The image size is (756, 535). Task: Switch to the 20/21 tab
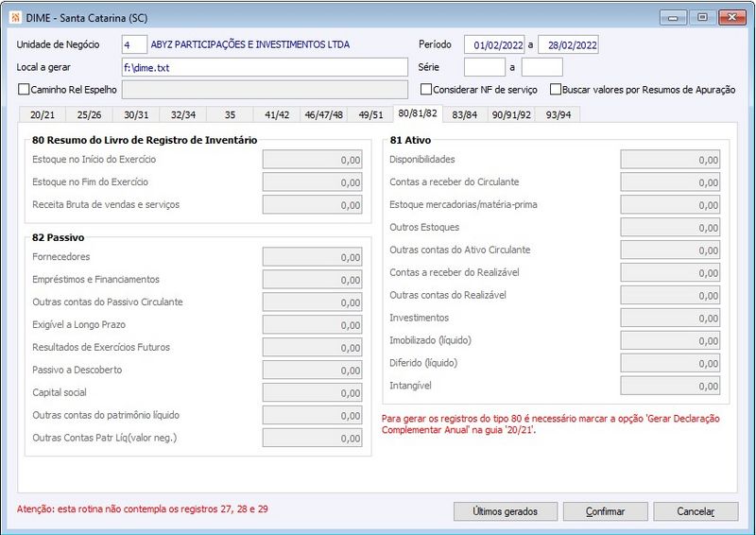coord(43,114)
